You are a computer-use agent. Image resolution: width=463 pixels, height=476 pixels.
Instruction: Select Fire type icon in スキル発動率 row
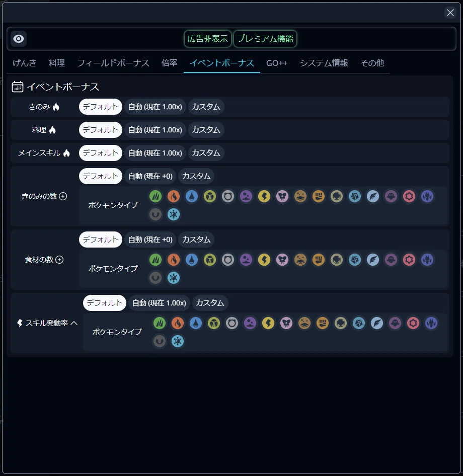tap(178, 324)
